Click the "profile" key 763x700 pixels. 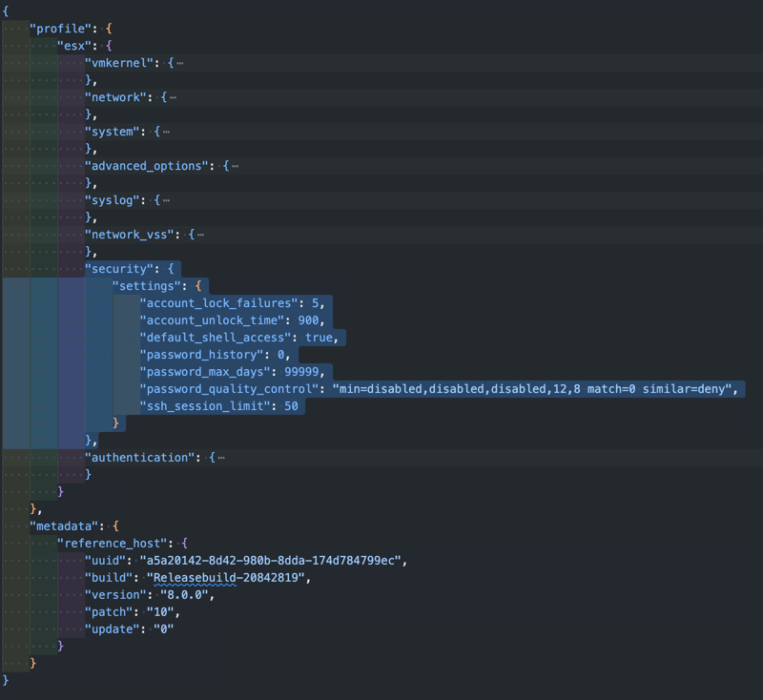pos(60,29)
